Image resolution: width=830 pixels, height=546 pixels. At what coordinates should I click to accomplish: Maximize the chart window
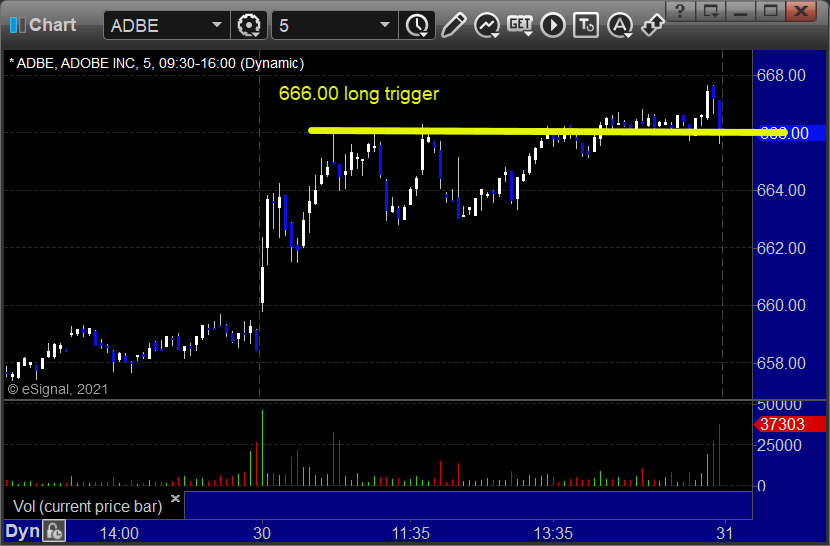coord(771,11)
